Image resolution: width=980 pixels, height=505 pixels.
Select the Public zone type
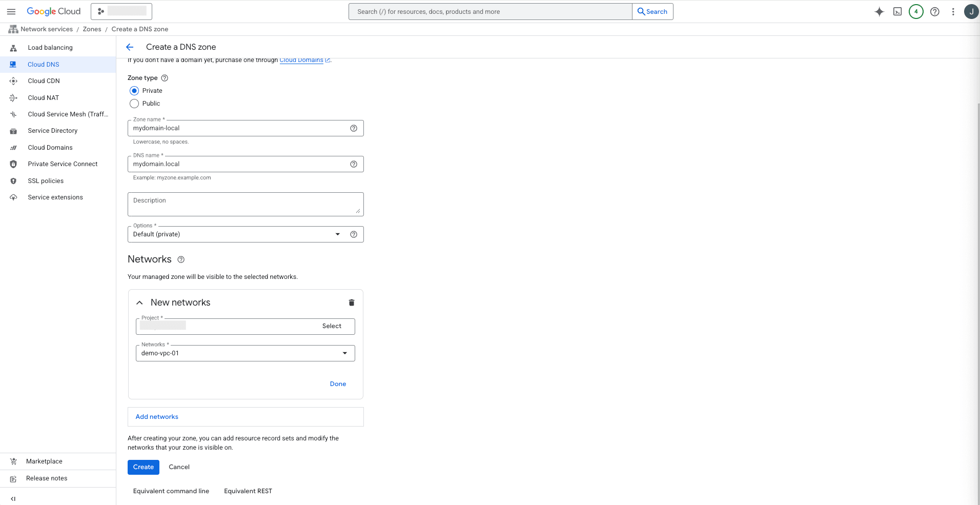pyautogui.click(x=134, y=103)
